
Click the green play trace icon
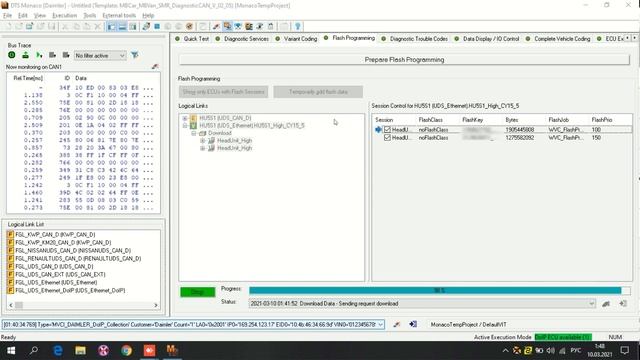tap(39, 55)
